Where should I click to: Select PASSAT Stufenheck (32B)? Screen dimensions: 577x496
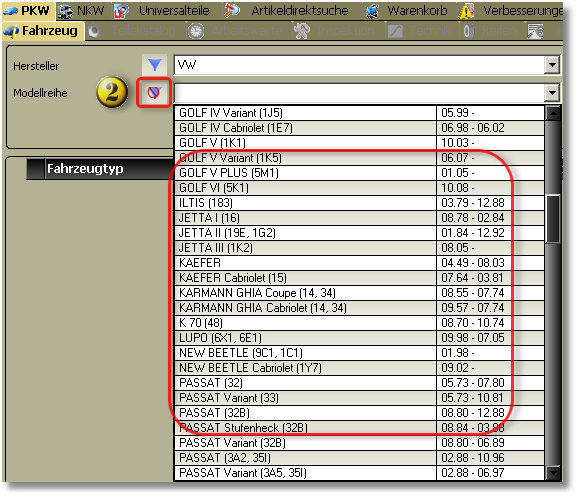pyautogui.click(x=359, y=428)
